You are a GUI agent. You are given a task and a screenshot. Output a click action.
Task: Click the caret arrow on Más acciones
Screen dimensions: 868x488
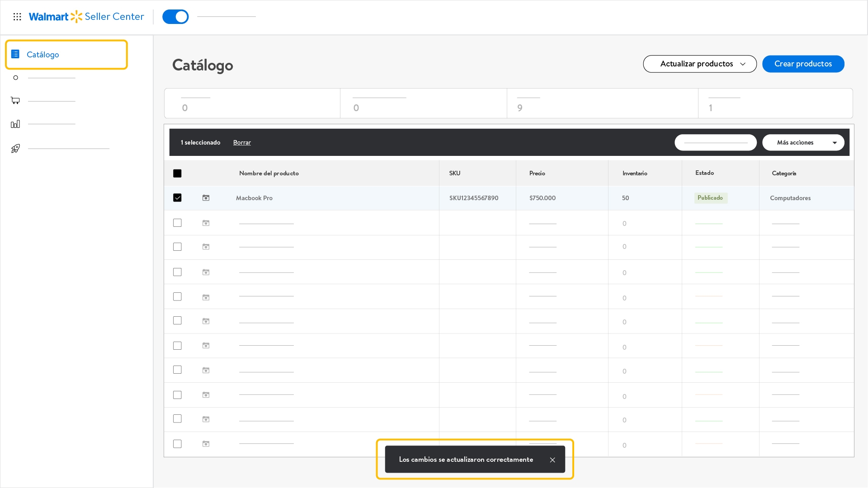835,143
